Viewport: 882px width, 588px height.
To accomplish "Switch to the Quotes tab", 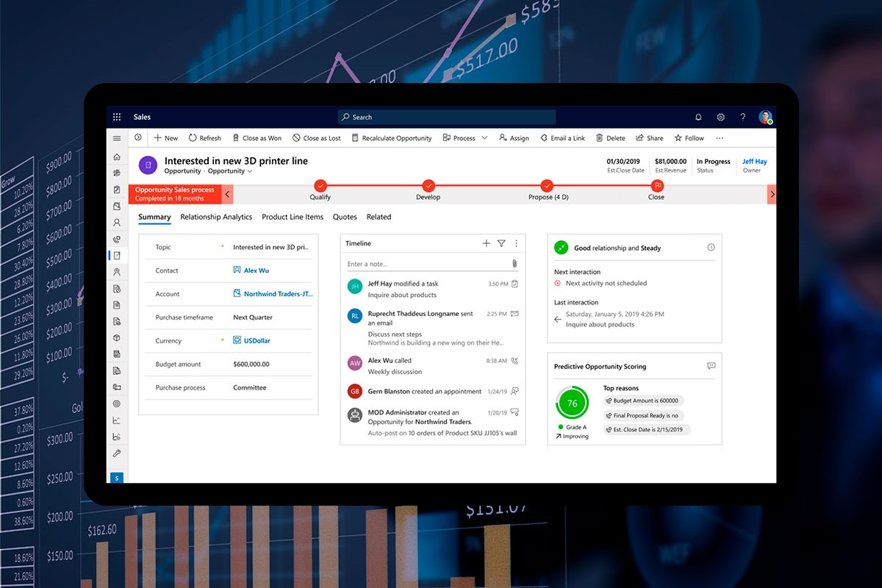I will point(345,217).
